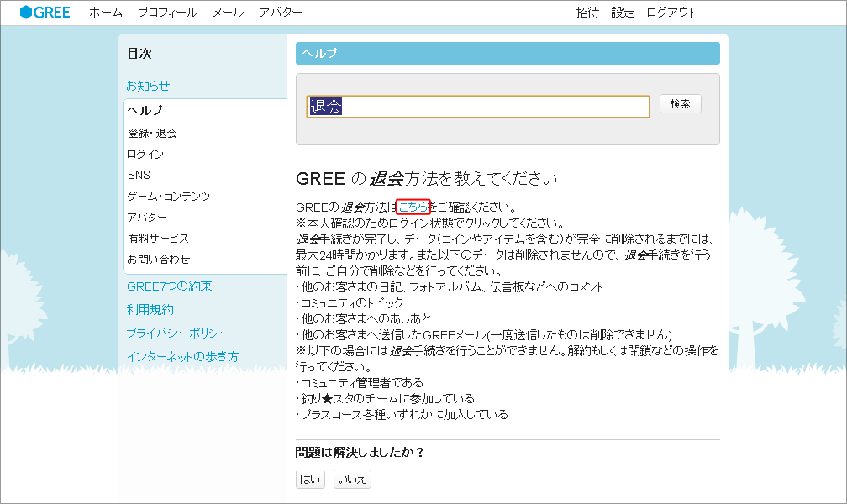Screen dimensions: 847x504
Task: Open SNS help category
Action: point(139,175)
